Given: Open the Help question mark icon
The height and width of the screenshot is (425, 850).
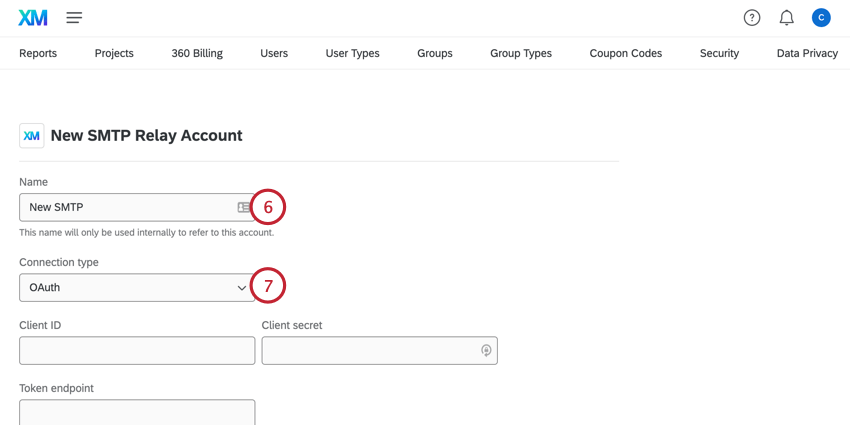Looking at the screenshot, I should point(752,18).
